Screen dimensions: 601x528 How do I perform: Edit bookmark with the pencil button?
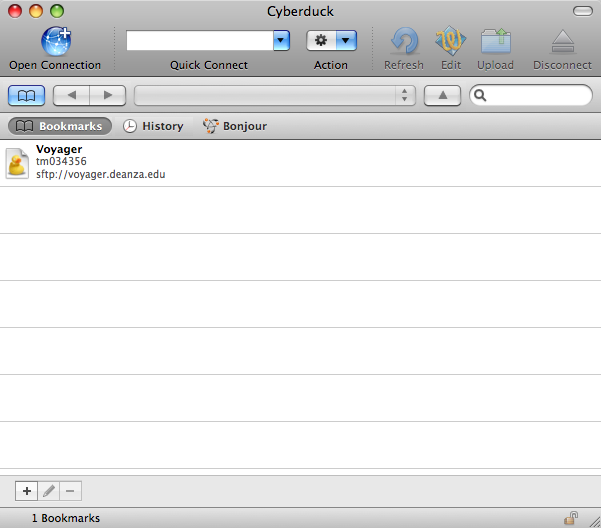coord(49,491)
